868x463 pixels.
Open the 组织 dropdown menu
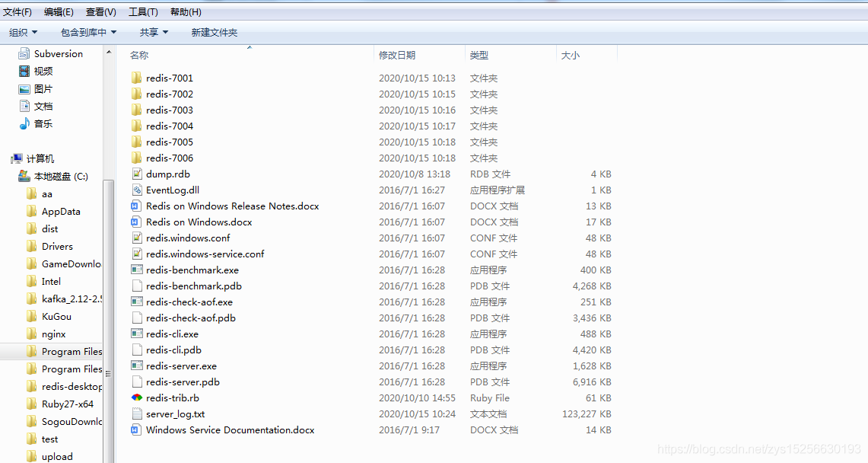pos(24,33)
